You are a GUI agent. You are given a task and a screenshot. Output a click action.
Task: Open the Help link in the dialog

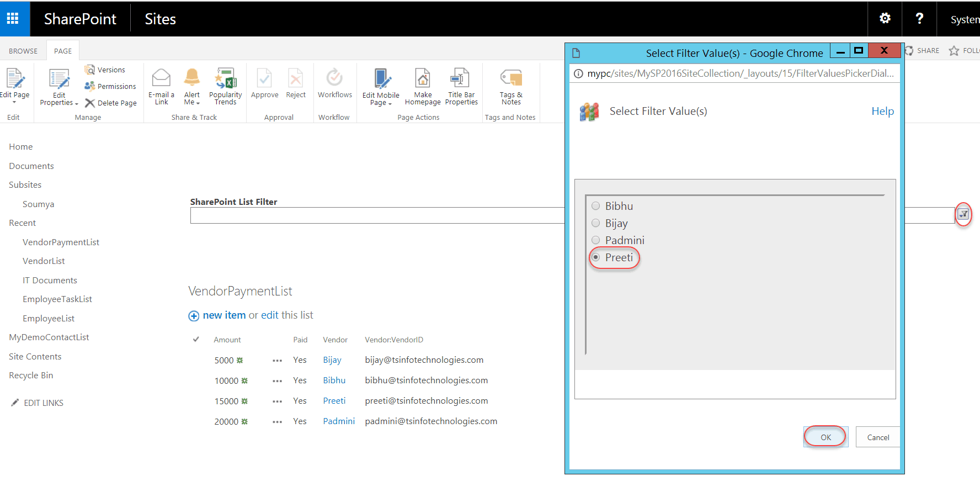pyautogui.click(x=882, y=111)
